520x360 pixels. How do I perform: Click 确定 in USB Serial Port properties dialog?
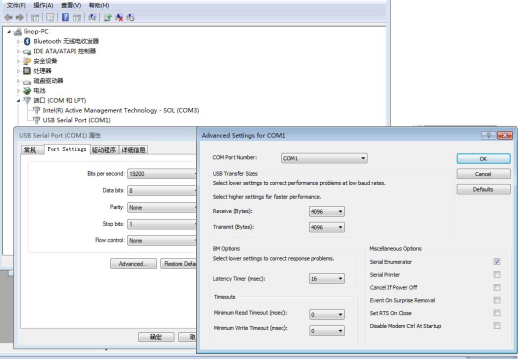click(x=156, y=337)
